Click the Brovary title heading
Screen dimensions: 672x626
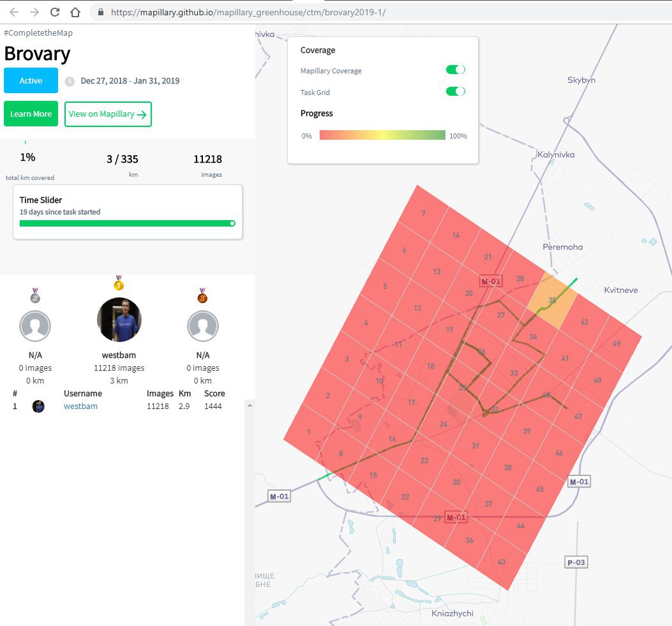click(x=37, y=54)
